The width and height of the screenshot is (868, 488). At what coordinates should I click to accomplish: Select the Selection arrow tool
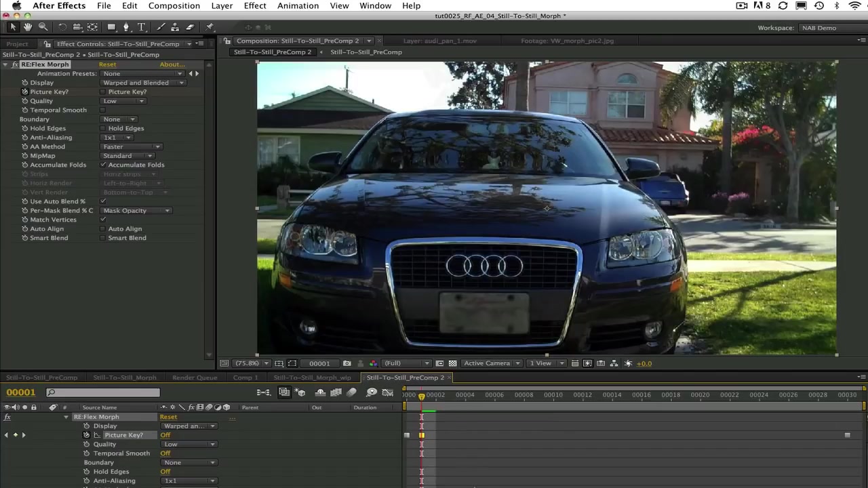coord(13,27)
